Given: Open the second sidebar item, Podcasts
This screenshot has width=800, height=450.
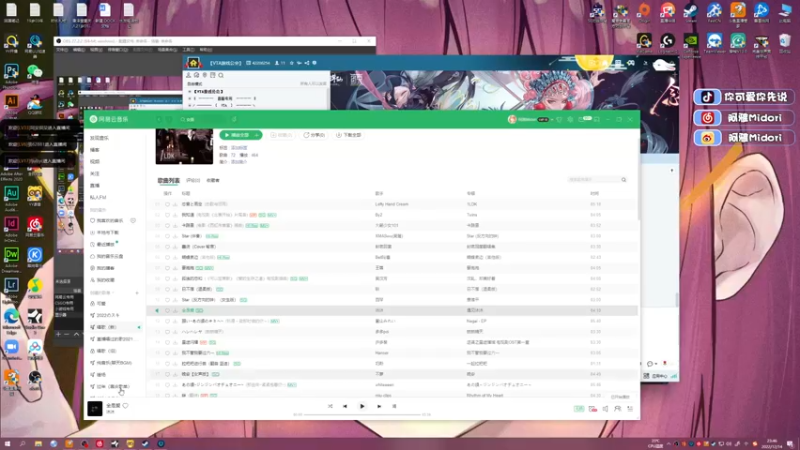Looking at the screenshot, I should click(95, 150).
